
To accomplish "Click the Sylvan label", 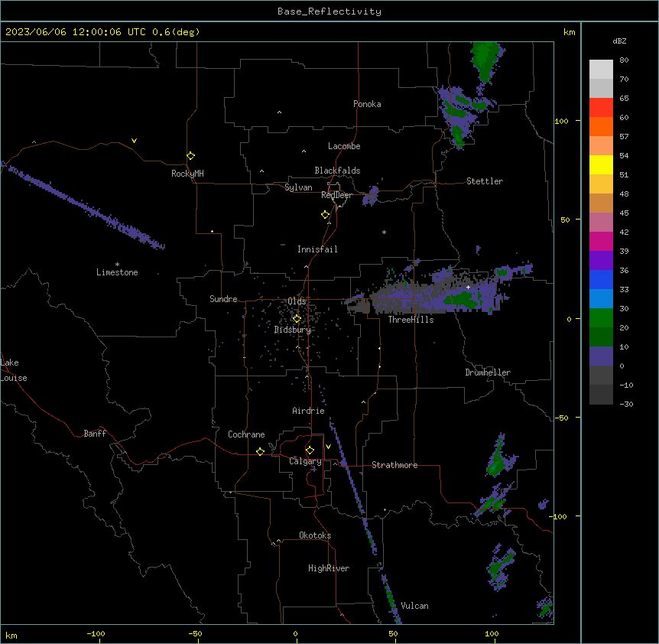I will click(298, 187).
